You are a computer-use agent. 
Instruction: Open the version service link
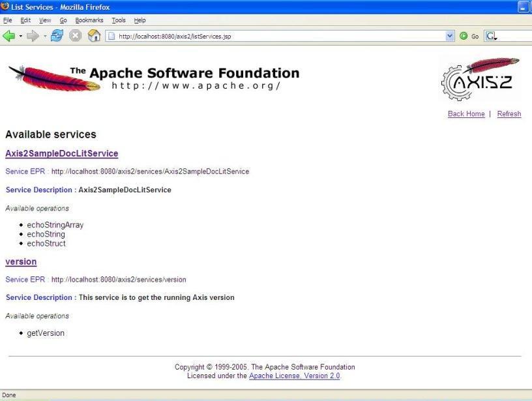click(21, 261)
